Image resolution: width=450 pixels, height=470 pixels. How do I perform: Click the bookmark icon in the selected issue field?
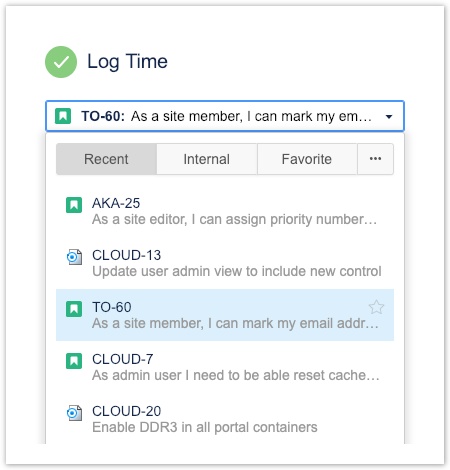(x=63, y=116)
